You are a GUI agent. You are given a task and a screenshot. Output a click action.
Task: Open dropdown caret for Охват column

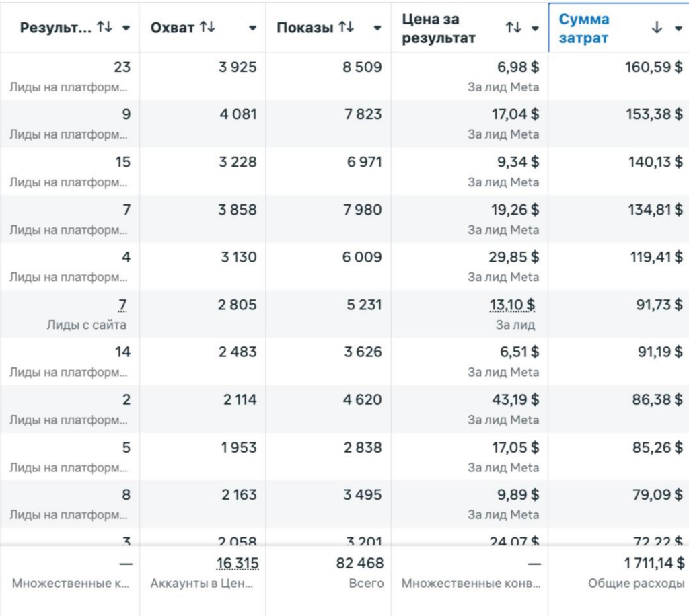tap(252, 28)
